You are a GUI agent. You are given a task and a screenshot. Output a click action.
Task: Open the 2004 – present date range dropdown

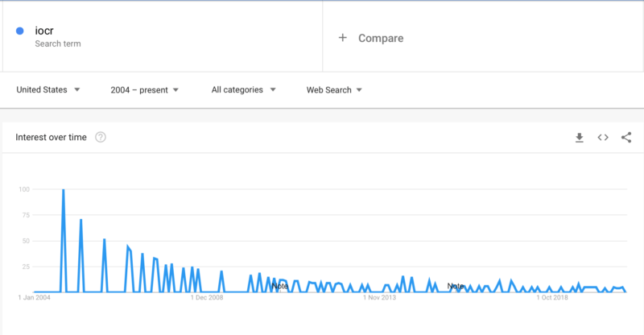pos(145,90)
